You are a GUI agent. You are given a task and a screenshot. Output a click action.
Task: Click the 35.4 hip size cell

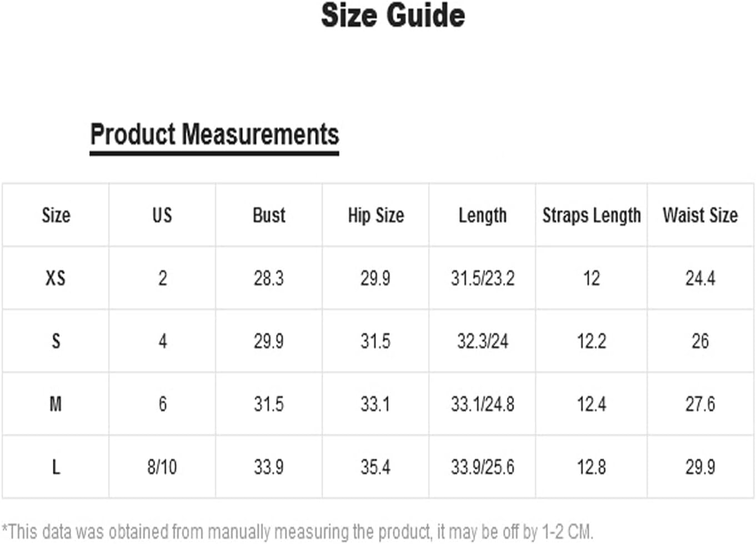pyautogui.click(x=376, y=467)
